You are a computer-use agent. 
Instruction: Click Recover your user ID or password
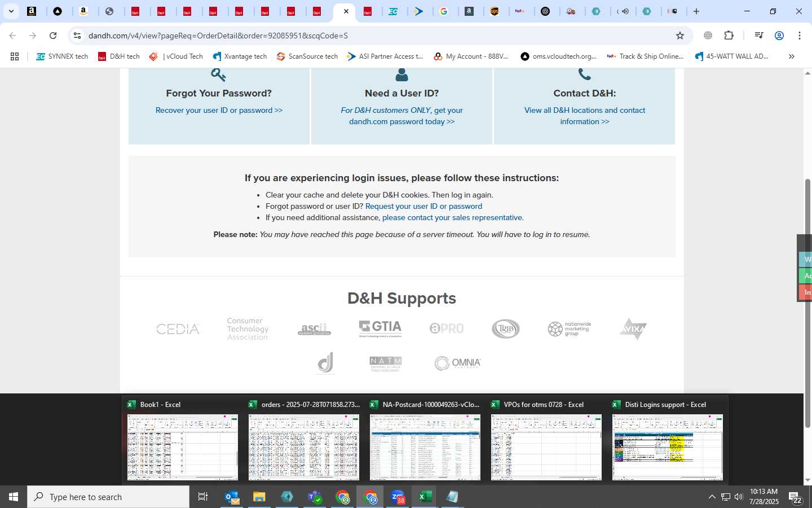click(x=219, y=110)
